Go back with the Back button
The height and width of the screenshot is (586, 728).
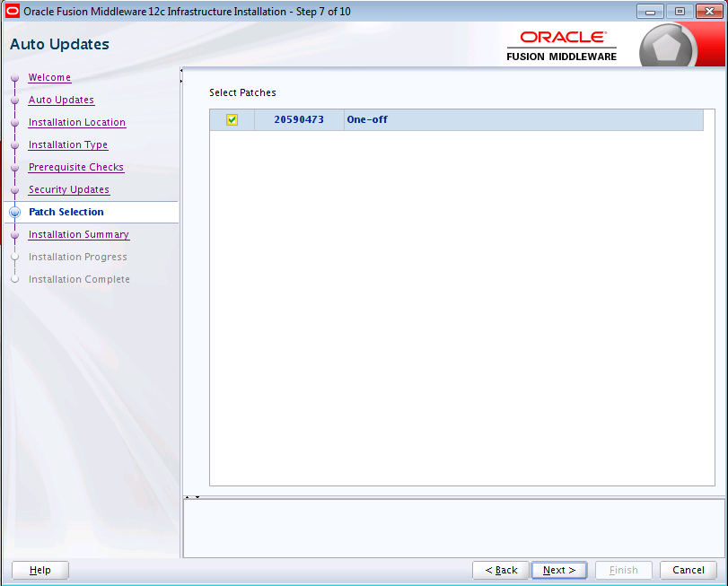(x=501, y=570)
